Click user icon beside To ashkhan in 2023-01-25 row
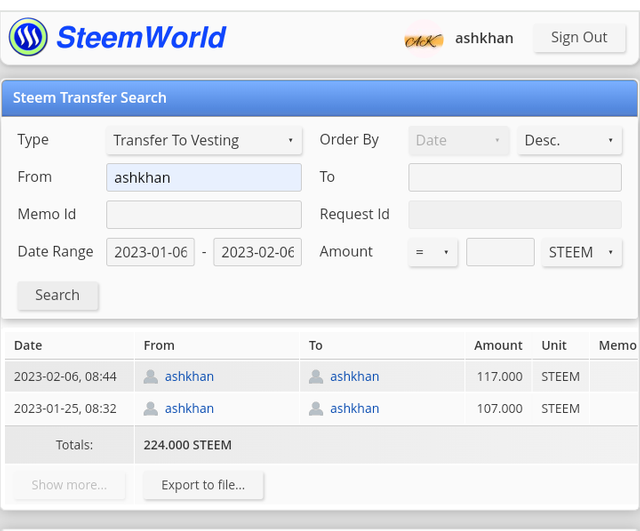The image size is (640, 531). (316, 409)
